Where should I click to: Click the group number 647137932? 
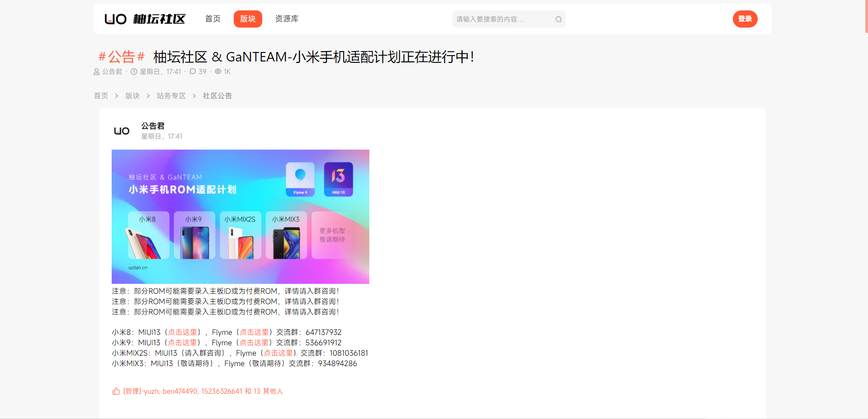point(324,332)
